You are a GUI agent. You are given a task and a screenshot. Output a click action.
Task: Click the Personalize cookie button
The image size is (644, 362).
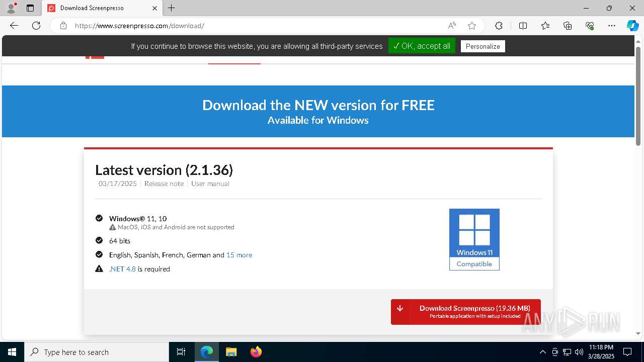coord(482,46)
